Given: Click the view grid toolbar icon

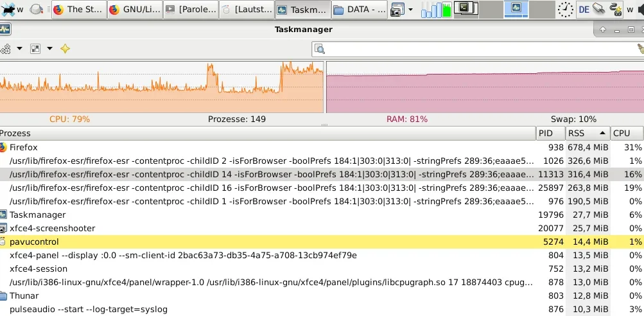Looking at the screenshot, I should point(35,49).
